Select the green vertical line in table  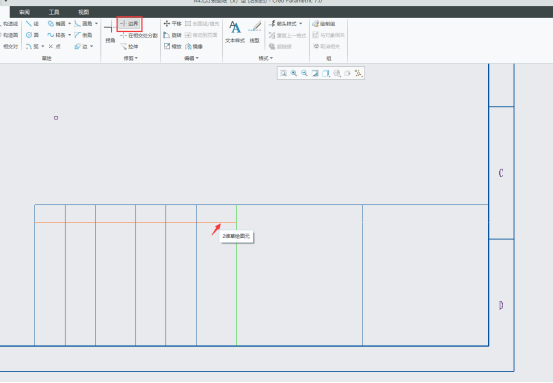click(x=236, y=275)
